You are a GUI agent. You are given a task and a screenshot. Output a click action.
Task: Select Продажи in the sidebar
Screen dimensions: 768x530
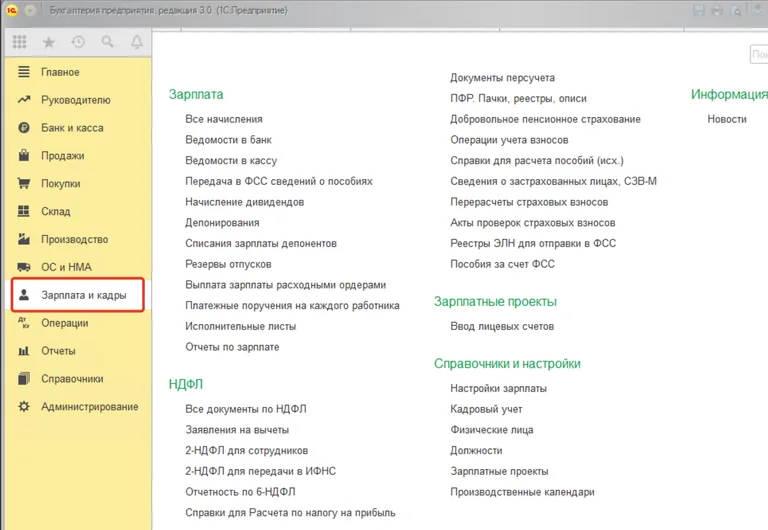pyautogui.click(x=62, y=156)
